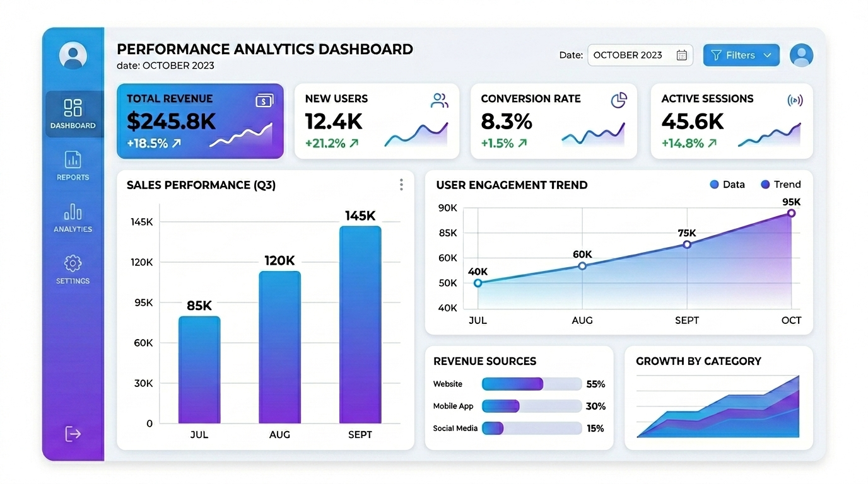This screenshot has height=484, width=868.
Task: Click the Total Revenue sparkline
Action: point(241,135)
